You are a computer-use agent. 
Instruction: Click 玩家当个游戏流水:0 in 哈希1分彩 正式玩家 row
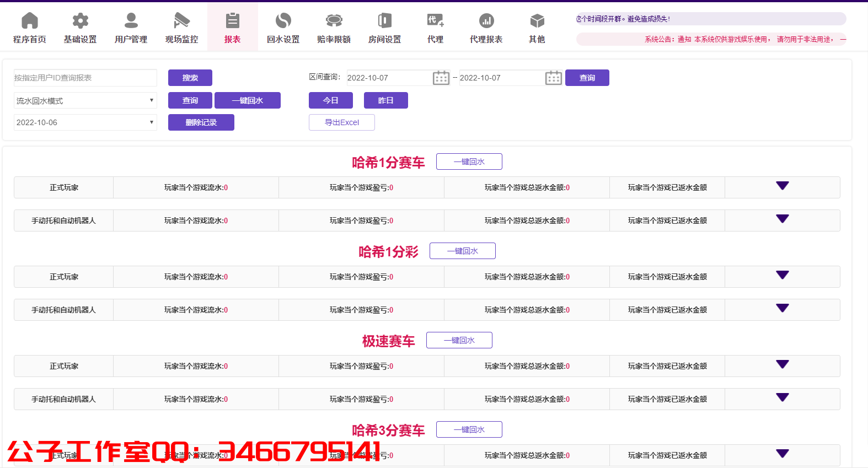(x=196, y=277)
